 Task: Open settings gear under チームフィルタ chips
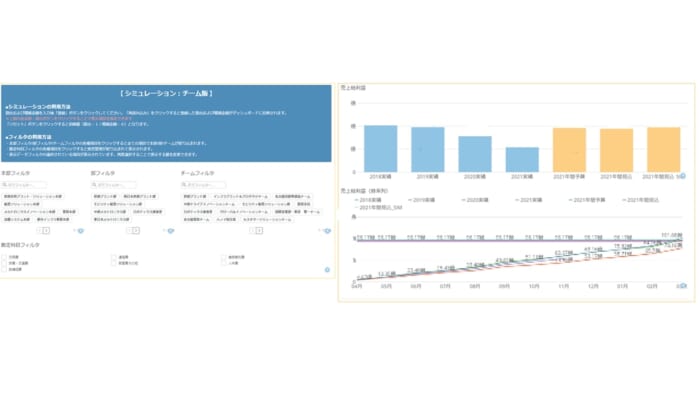pyautogui.click(x=328, y=231)
